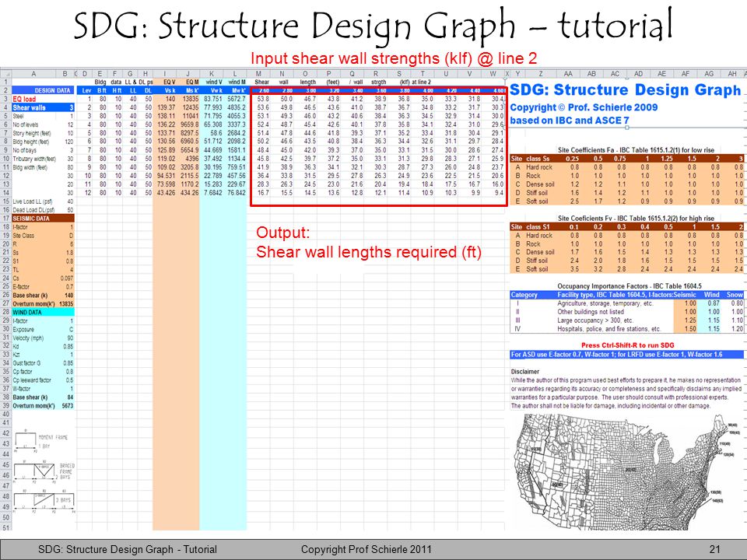Click the Site class S1 header cell
747x560 pixels.
tap(530, 226)
